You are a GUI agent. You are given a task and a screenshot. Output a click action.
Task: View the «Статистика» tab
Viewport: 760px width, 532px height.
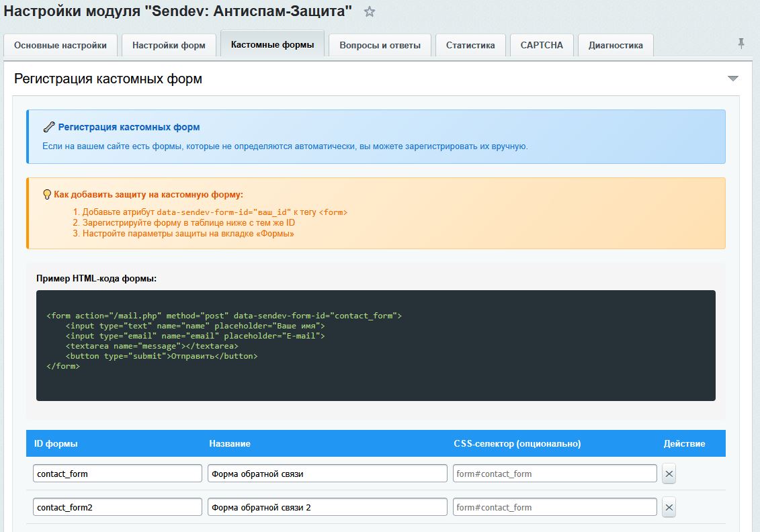tap(470, 45)
